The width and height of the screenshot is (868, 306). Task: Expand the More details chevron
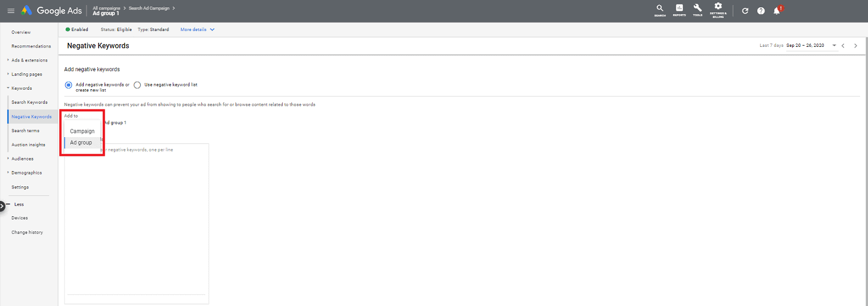point(212,29)
